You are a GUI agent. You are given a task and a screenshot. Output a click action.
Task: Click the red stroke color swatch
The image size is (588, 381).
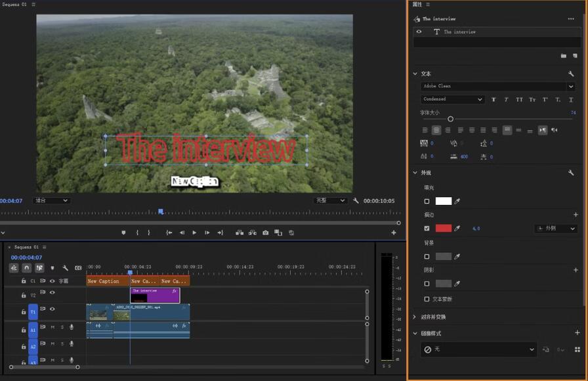point(444,228)
